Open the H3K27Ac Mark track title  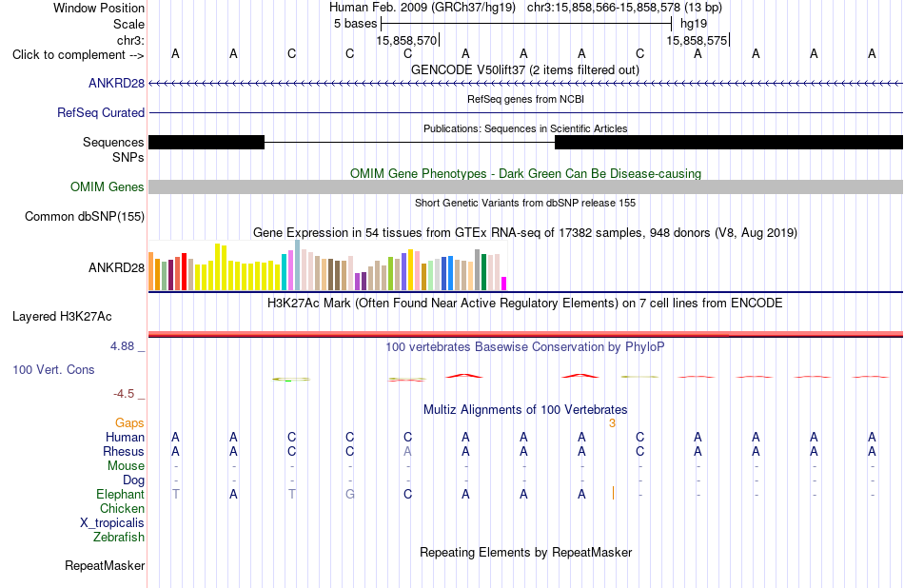(524, 303)
